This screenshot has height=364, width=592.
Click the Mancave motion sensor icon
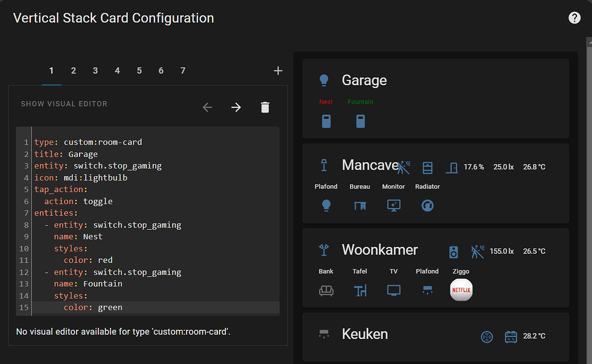(404, 167)
